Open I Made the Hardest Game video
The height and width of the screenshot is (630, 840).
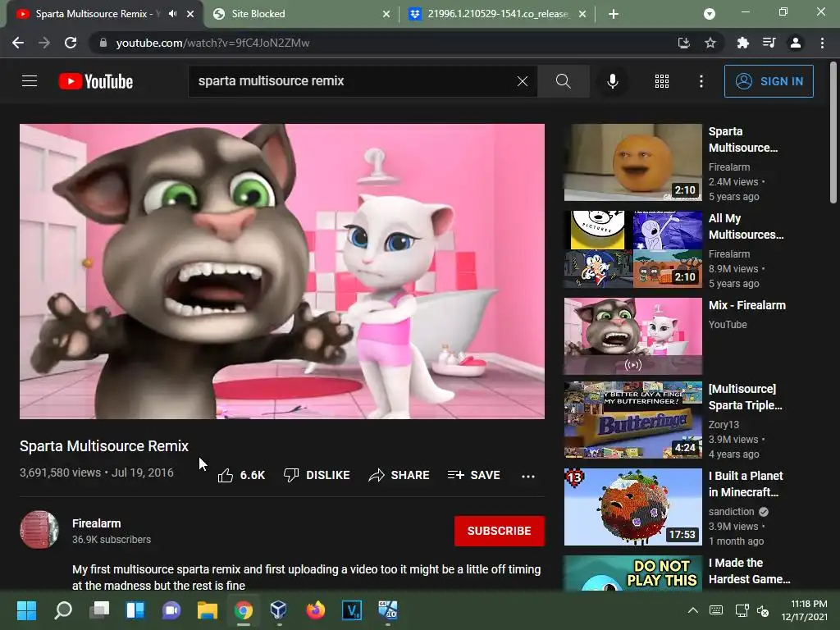pos(632,573)
